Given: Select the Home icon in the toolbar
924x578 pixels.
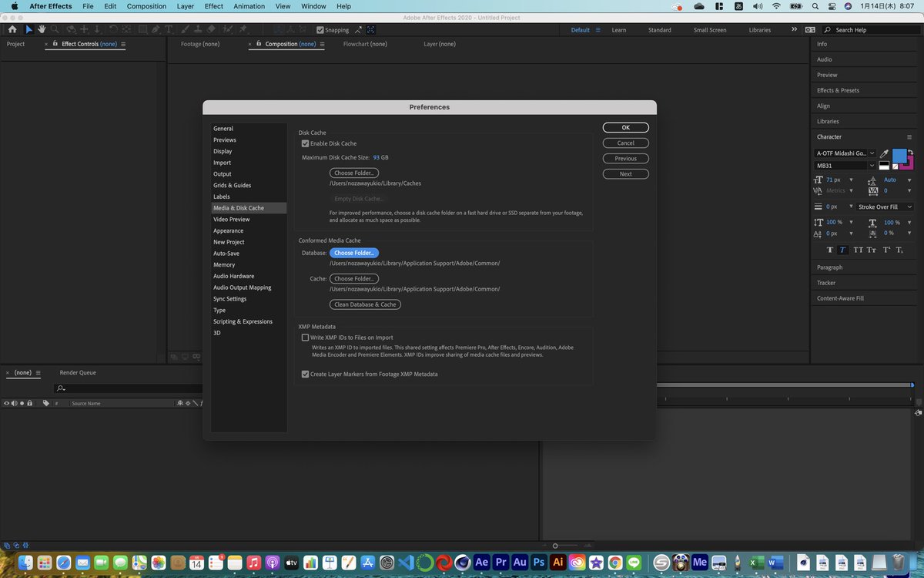Looking at the screenshot, I should click(x=12, y=29).
